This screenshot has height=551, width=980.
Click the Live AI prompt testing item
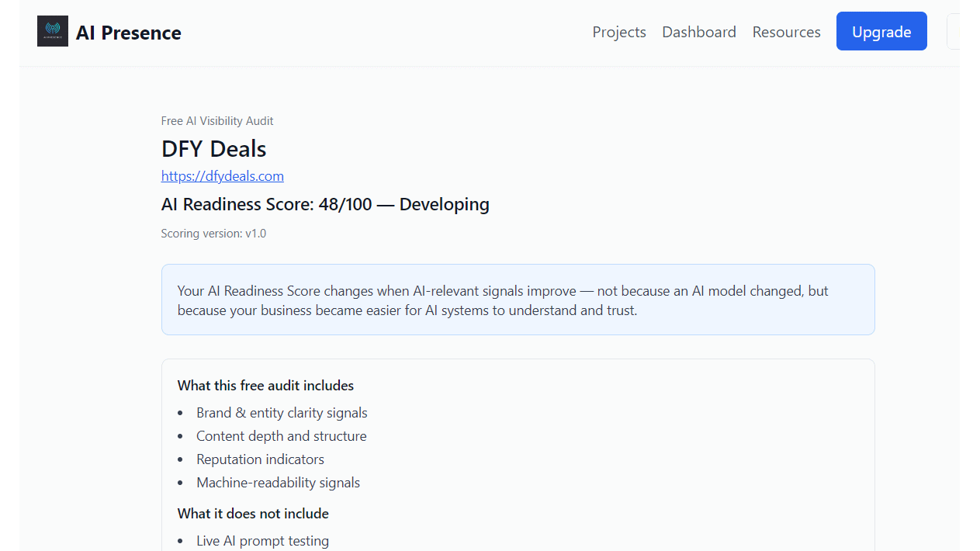click(x=262, y=541)
